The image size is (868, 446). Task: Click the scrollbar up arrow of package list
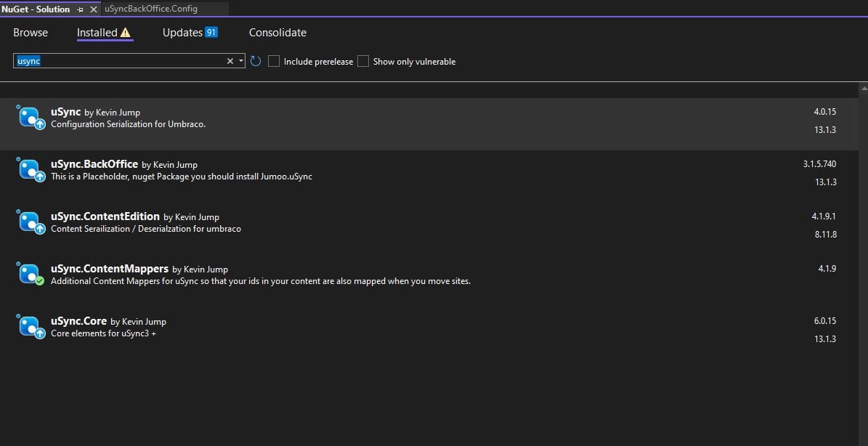pyautogui.click(x=864, y=88)
